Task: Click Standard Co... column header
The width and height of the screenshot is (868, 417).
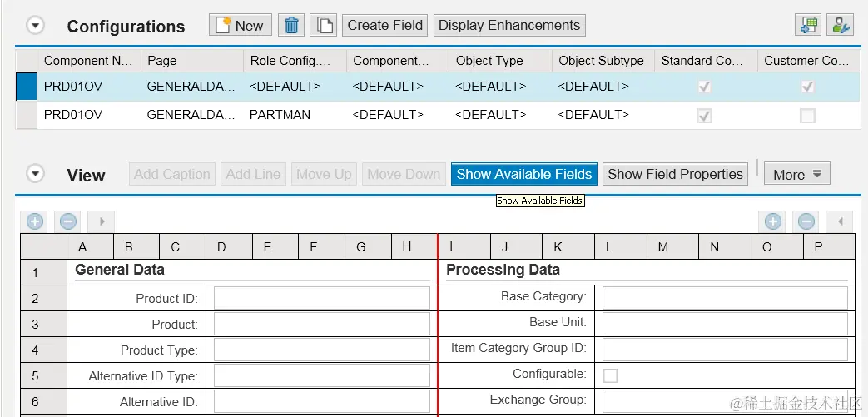Action: (x=706, y=61)
